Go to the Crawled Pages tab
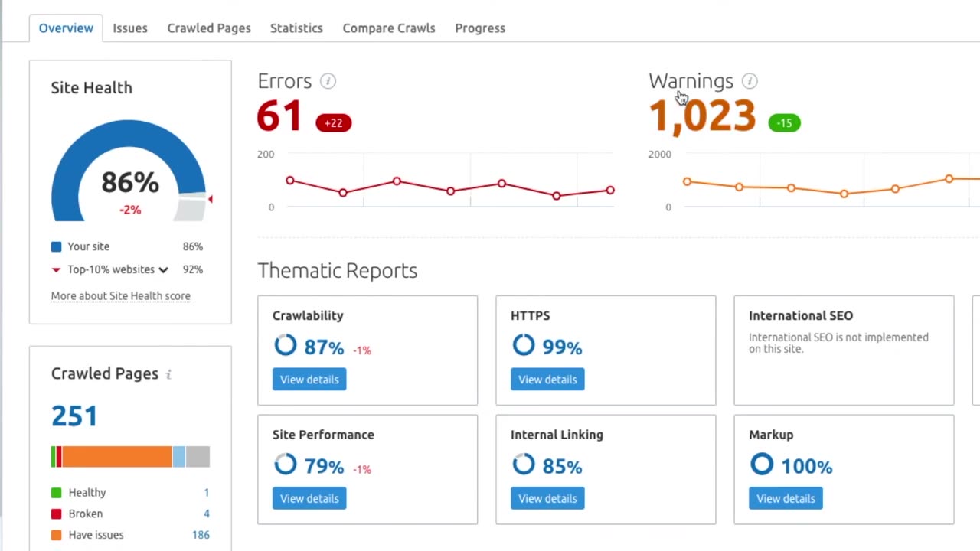 tap(209, 28)
